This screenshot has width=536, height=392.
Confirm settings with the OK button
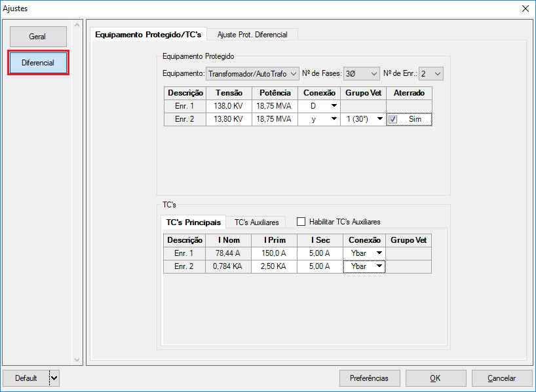click(436, 378)
